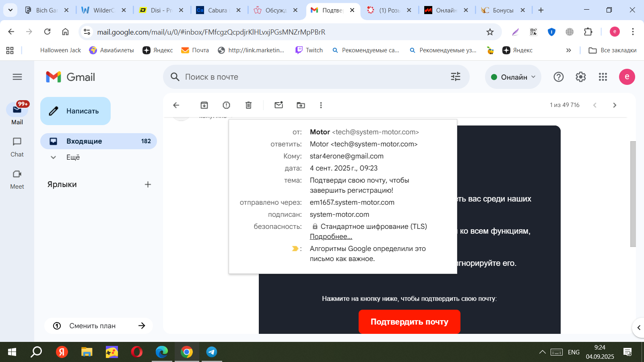Viewport: 644px width, 362px height.
Task: Click the mail search field
Action: click(316, 77)
